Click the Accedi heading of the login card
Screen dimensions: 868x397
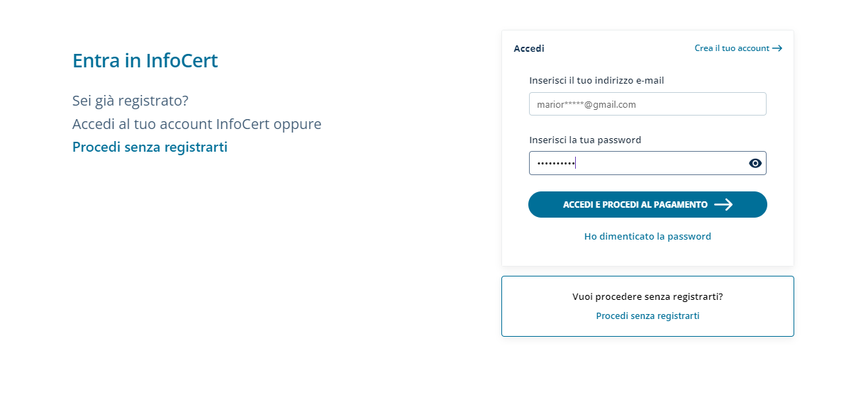[x=529, y=48]
